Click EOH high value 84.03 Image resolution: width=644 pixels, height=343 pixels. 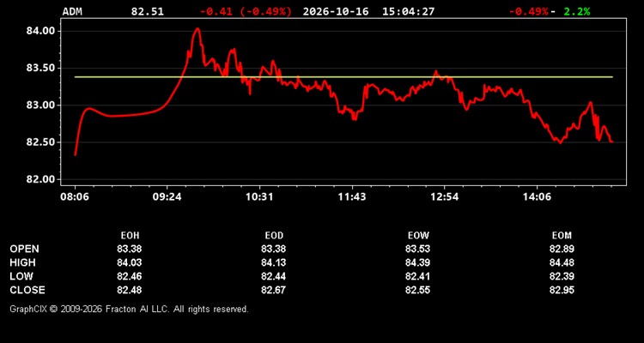130,262
